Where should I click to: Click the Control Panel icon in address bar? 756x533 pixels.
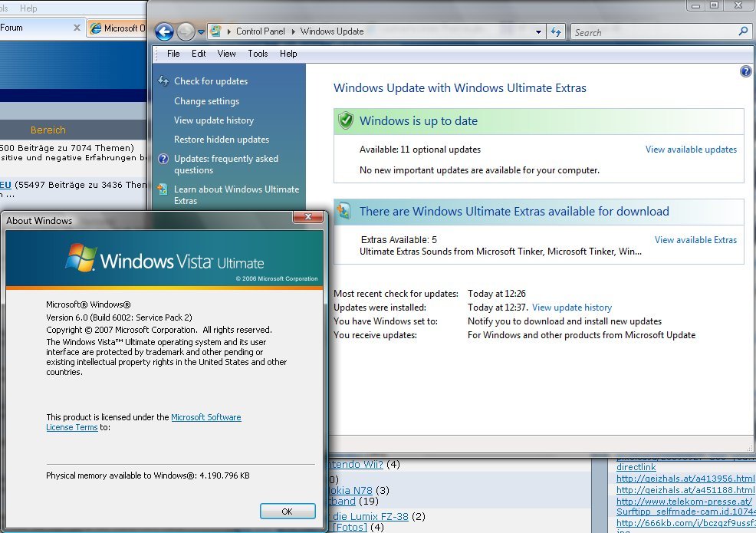(216, 31)
